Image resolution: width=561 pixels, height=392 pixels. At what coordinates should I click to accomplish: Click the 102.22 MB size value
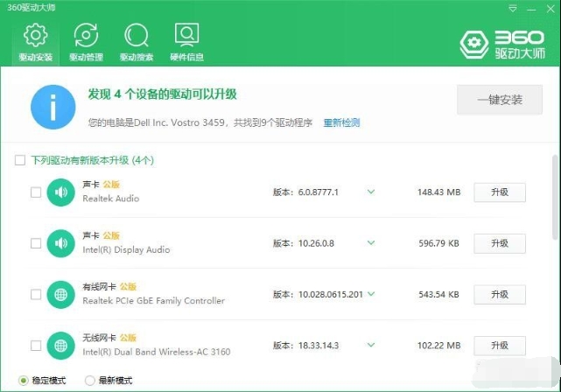pos(439,346)
